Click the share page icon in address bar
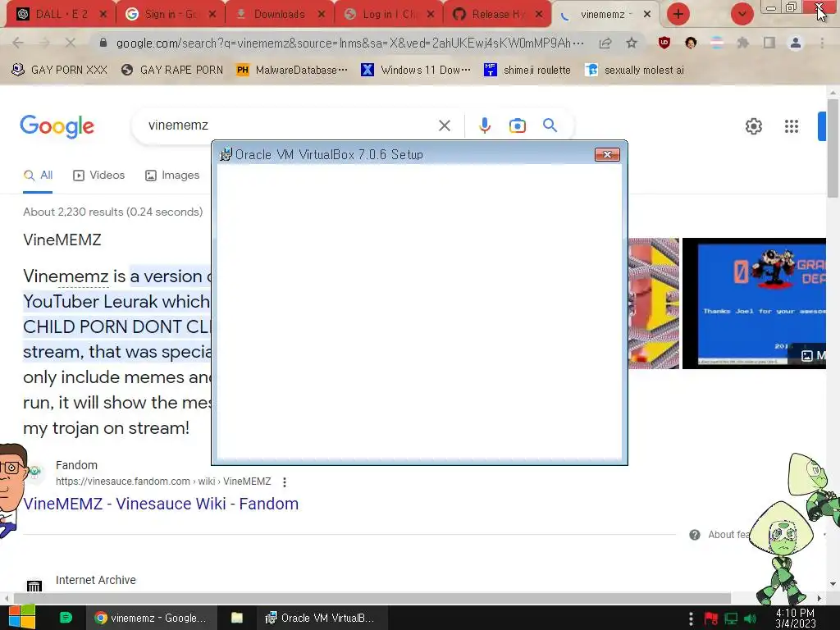840x630 pixels. tap(605, 43)
